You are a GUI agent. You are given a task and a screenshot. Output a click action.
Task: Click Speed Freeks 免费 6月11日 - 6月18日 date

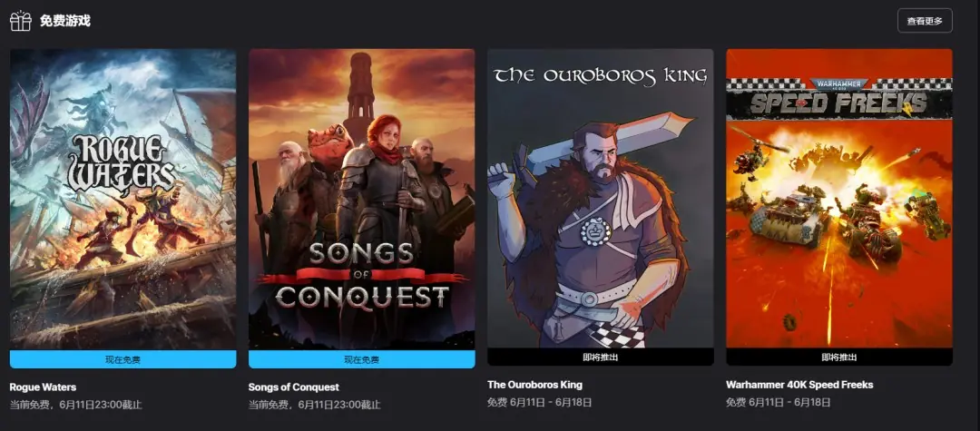click(779, 402)
